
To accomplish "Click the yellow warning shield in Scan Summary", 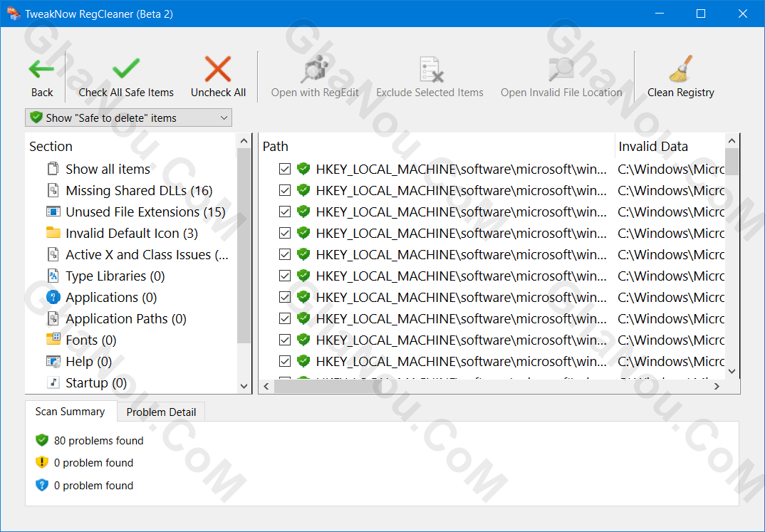I will (x=42, y=462).
